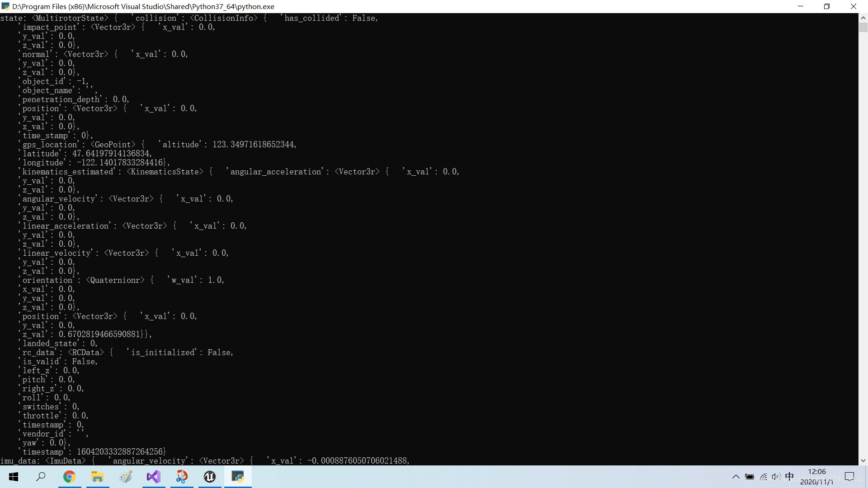Click the 'w_val': 1.0 text
The width and height of the screenshot is (868, 488).
point(196,280)
